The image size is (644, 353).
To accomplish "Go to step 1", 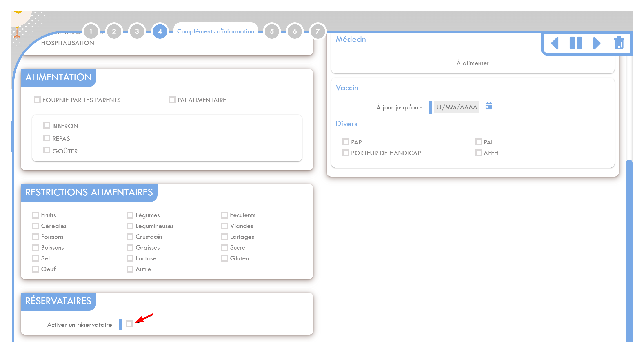I will pyautogui.click(x=91, y=31).
